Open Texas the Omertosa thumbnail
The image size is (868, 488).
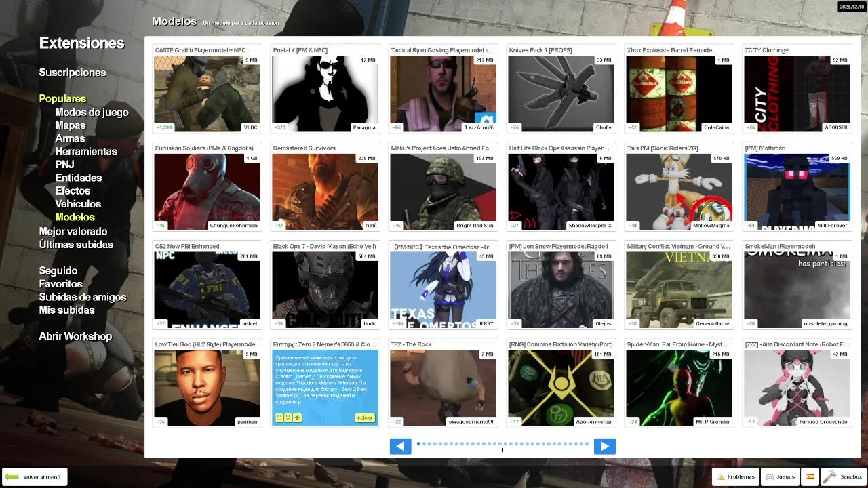point(443,290)
